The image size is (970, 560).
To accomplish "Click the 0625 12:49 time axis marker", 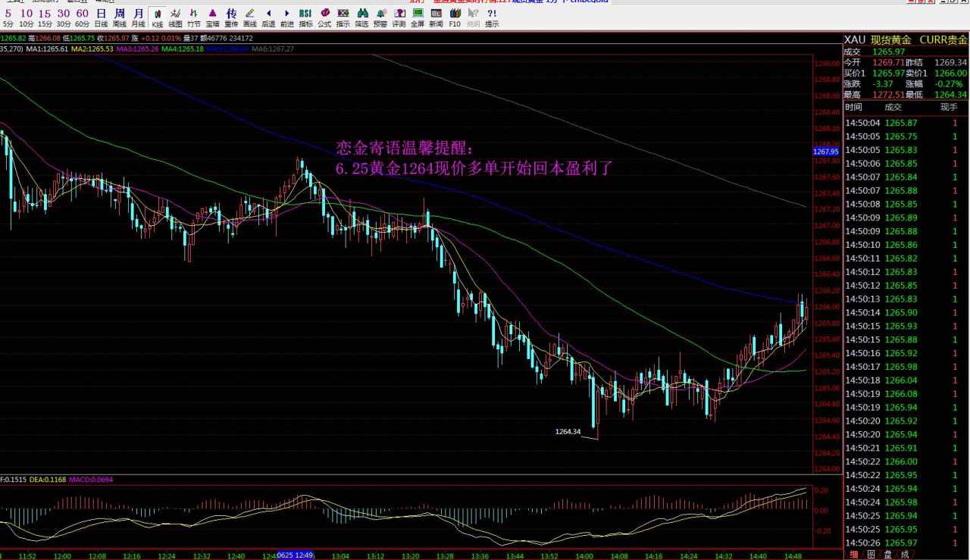I will click(x=296, y=555).
